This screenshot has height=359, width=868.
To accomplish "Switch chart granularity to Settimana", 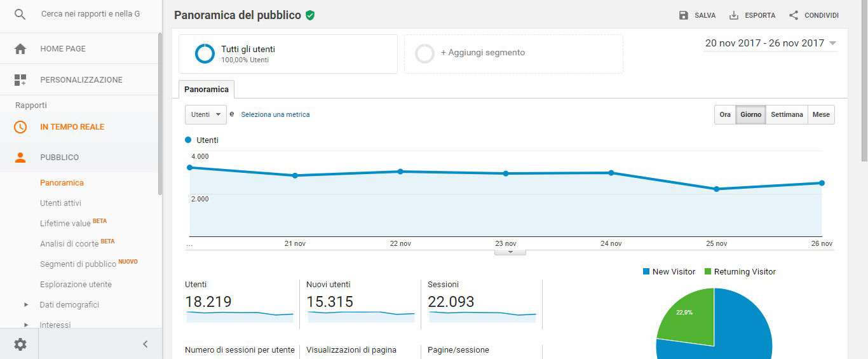I will point(787,115).
